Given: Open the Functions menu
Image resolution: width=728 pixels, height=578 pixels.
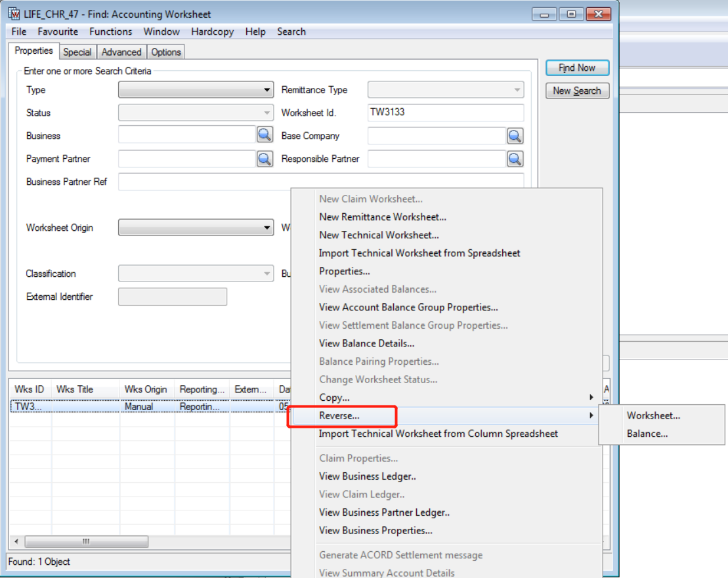Looking at the screenshot, I should tap(110, 31).
